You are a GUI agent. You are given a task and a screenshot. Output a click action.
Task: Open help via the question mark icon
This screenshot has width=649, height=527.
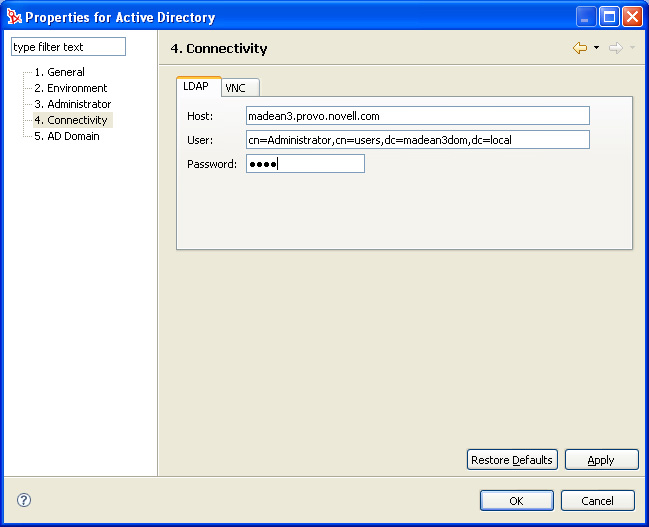click(x=24, y=500)
